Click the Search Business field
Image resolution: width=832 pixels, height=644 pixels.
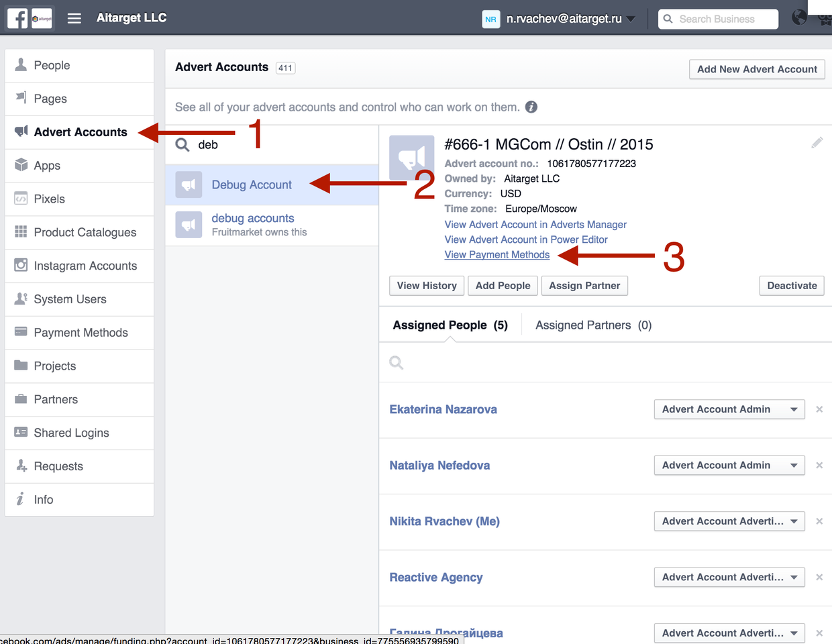point(719,19)
